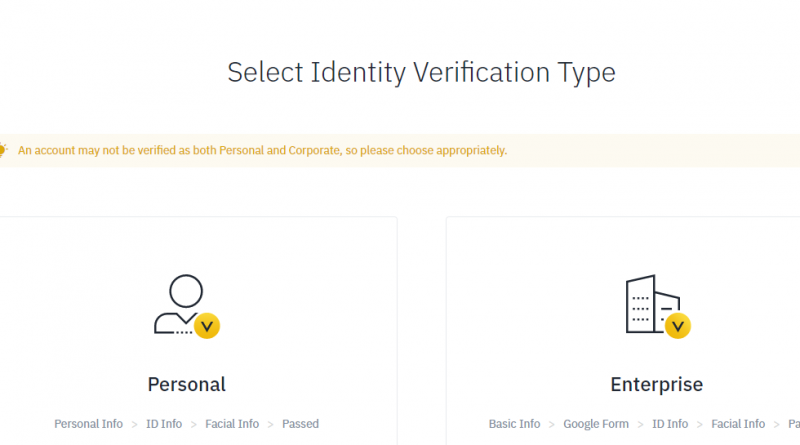Click the Select Identity Verification Type title
The width and height of the screenshot is (800, 445).
click(421, 72)
